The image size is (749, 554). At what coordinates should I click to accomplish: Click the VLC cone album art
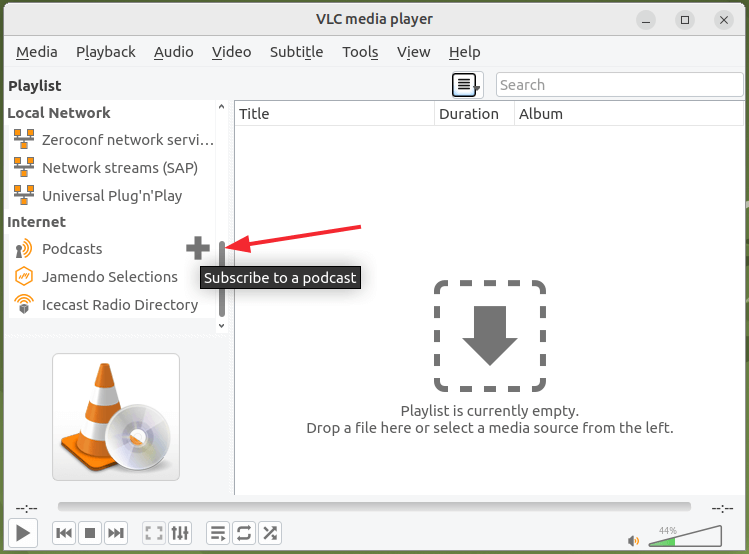tap(116, 417)
